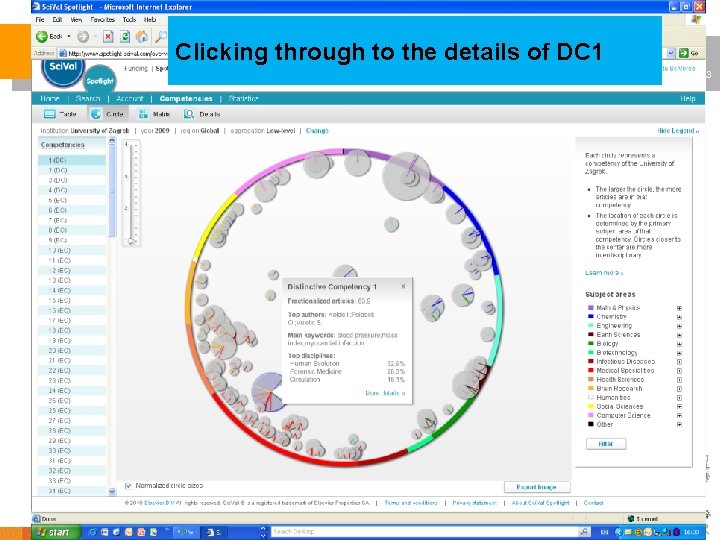The height and width of the screenshot is (540, 720).
Task: Toggle the Math & Physics checkbox
Action: click(x=679, y=308)
